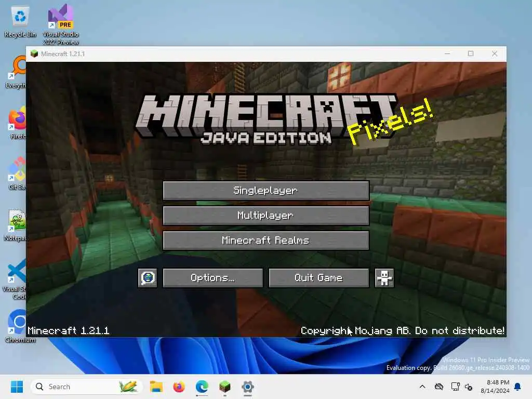
Task: Open the Recycle Bin desktop icon
Action: [x=20, y=22]
